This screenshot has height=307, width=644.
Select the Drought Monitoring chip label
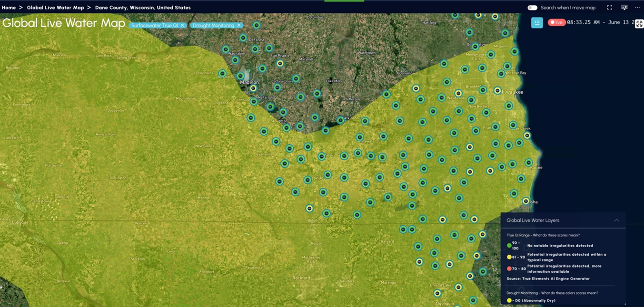[x=213, y=26]
